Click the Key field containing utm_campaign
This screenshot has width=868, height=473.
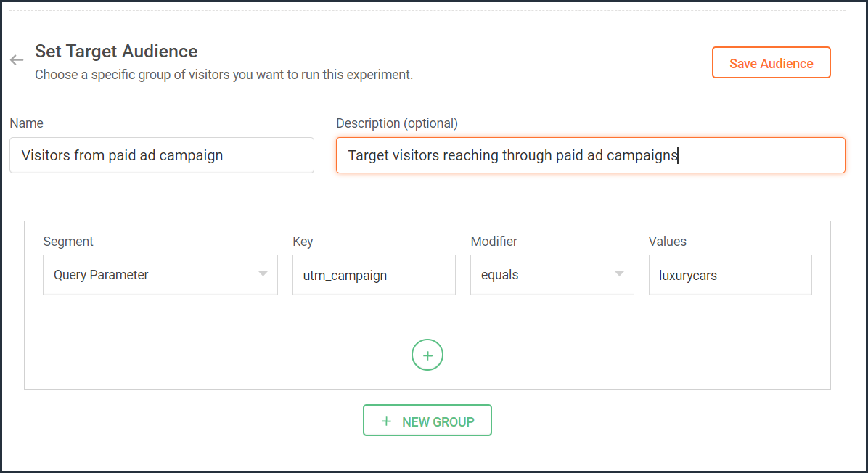[x=374, y=275]
